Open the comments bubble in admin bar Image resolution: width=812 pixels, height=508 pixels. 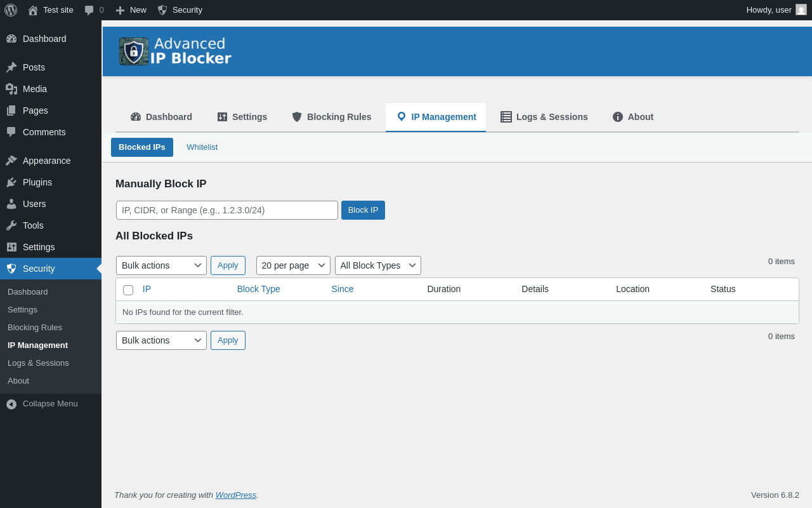coord(89,10)
